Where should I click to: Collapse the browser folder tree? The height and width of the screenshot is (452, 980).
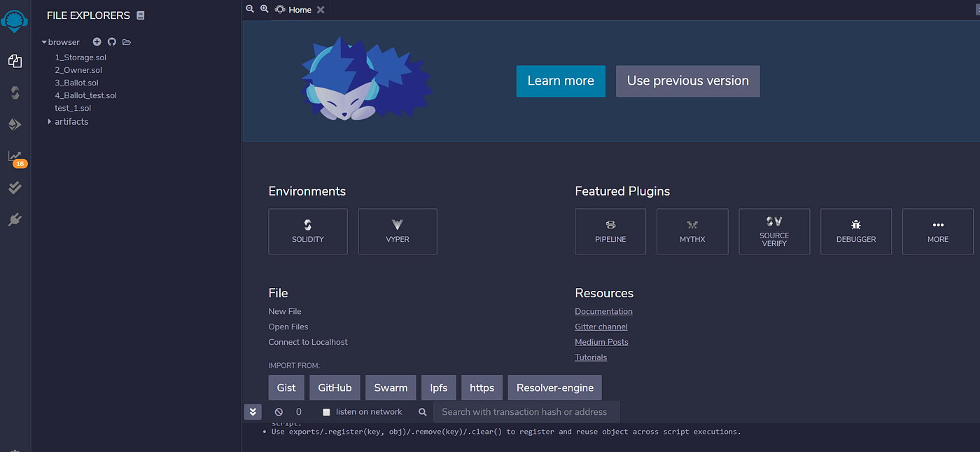[44, 42]
